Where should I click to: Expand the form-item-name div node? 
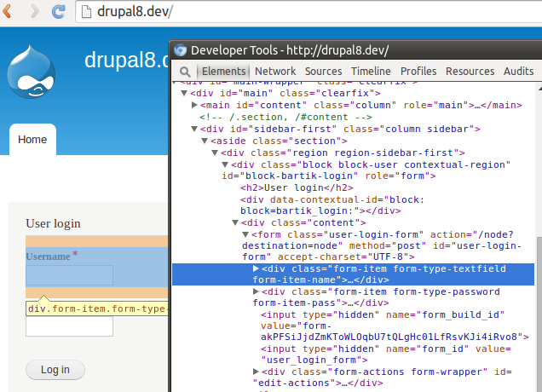[x=256, y=268]
